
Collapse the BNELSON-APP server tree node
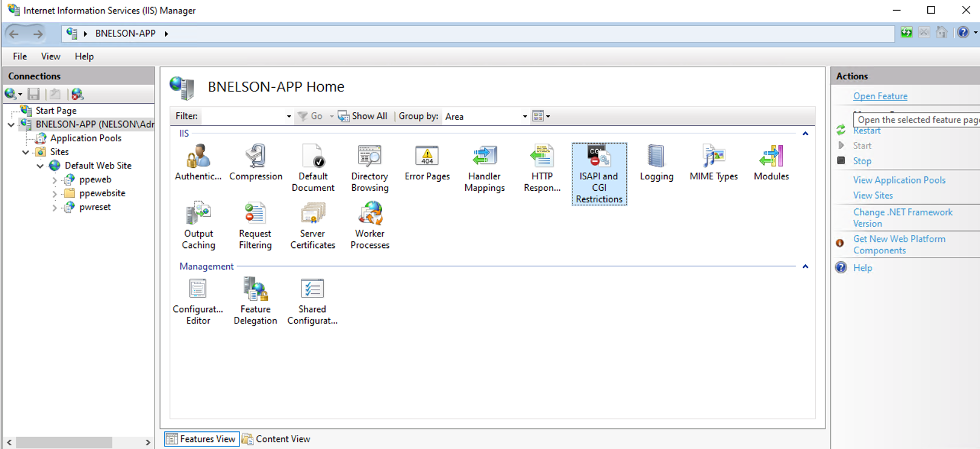tap(11, 124)
